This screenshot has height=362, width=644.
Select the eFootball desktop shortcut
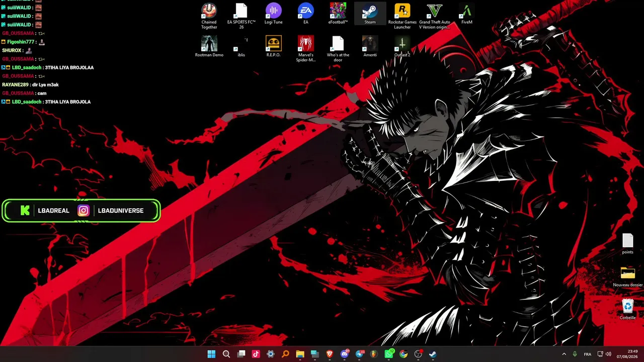click(x=338, y=14)
